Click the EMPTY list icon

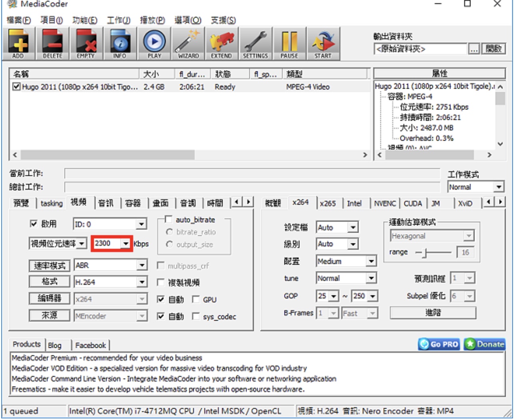pyautogui.click(x=86, y=44)
